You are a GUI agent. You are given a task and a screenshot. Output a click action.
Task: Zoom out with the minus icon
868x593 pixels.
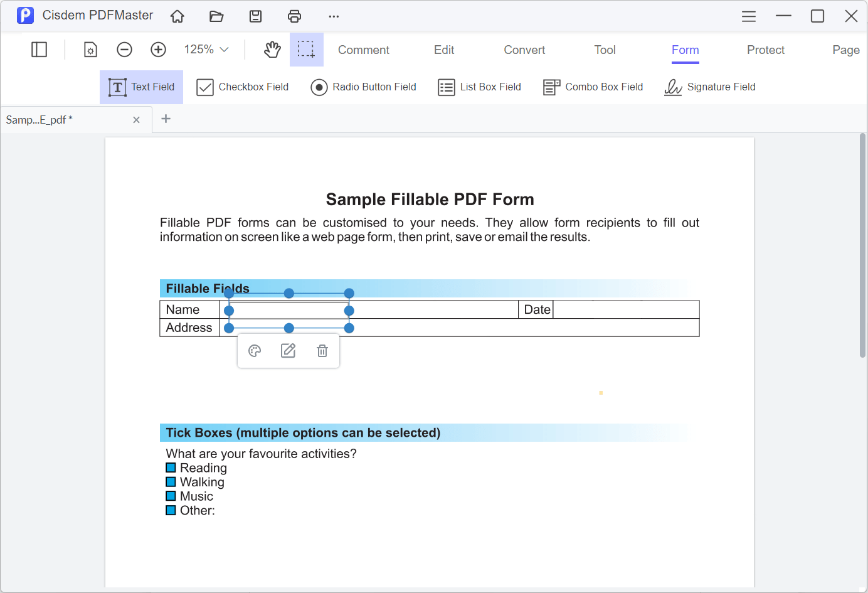[125, 50]
